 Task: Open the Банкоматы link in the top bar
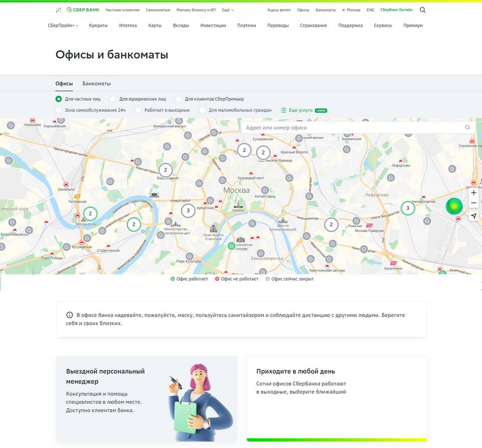coord(326,10)
